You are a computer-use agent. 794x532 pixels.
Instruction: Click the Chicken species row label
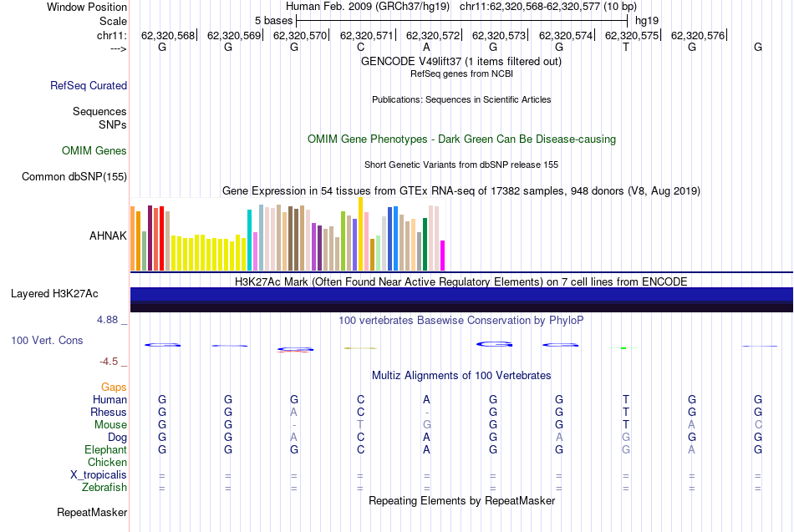[x=107, y=462]
